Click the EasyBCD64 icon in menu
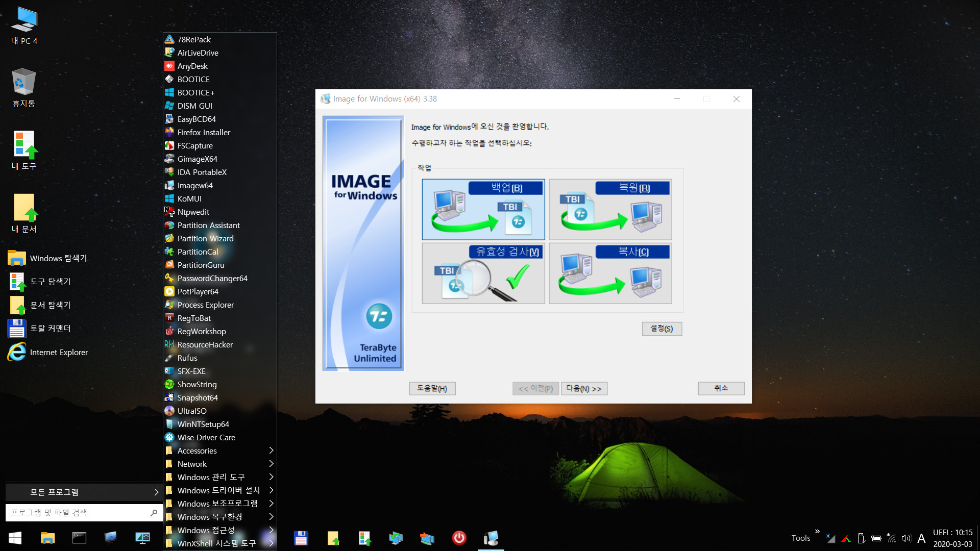The height and width of the screenshot is (551, 980). tap(169, 119)
